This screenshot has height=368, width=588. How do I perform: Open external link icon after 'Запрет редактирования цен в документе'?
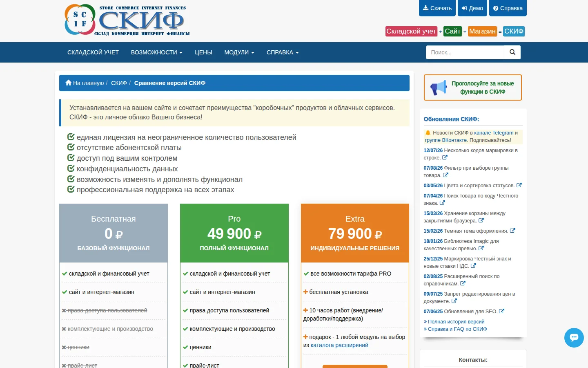pos(454,301)
